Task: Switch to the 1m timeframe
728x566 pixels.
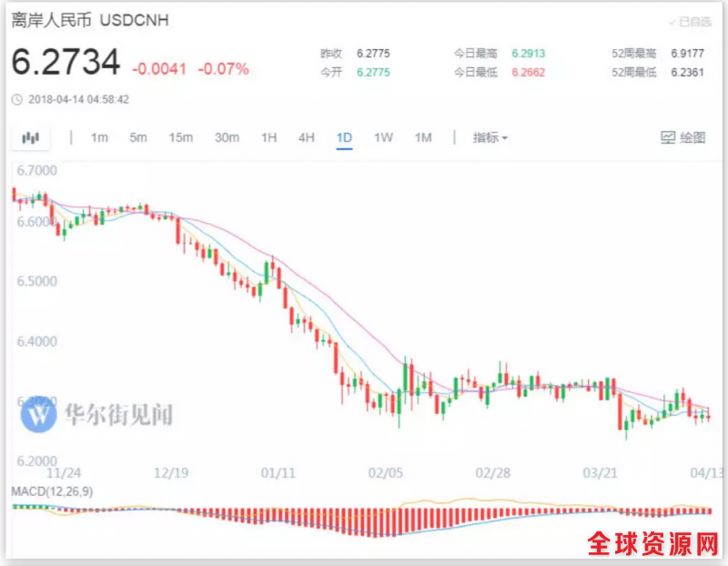Action: [x=99, y=138]
